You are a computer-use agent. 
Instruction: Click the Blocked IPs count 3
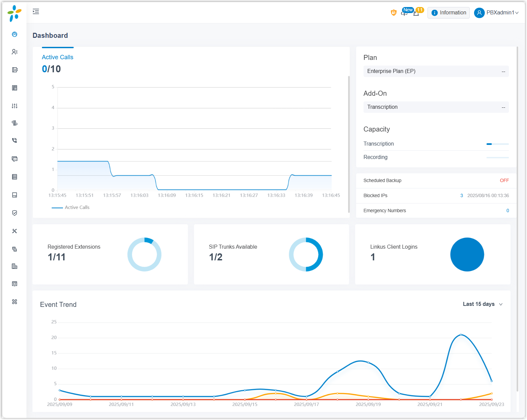(x=461, y=195)
